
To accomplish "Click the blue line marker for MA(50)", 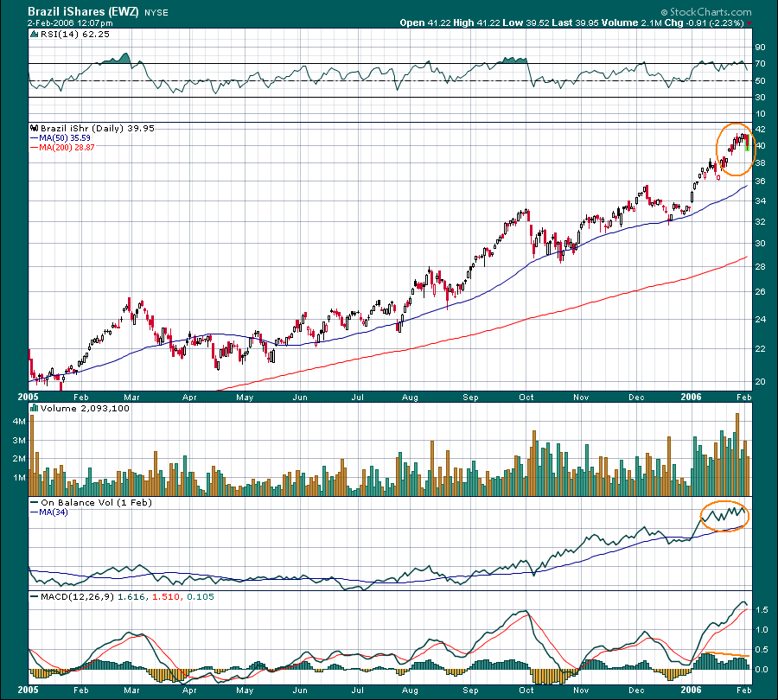I will pyautogui.click(x=35, y=138).
